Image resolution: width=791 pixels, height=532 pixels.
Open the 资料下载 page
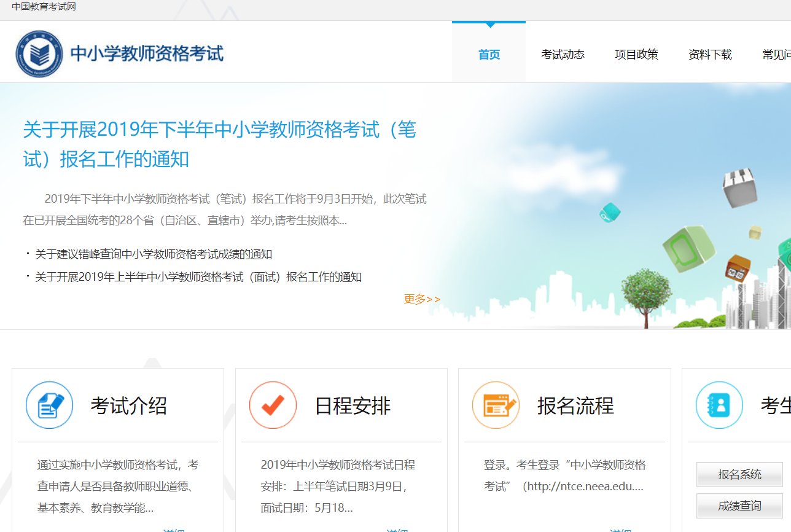point(710,54)
